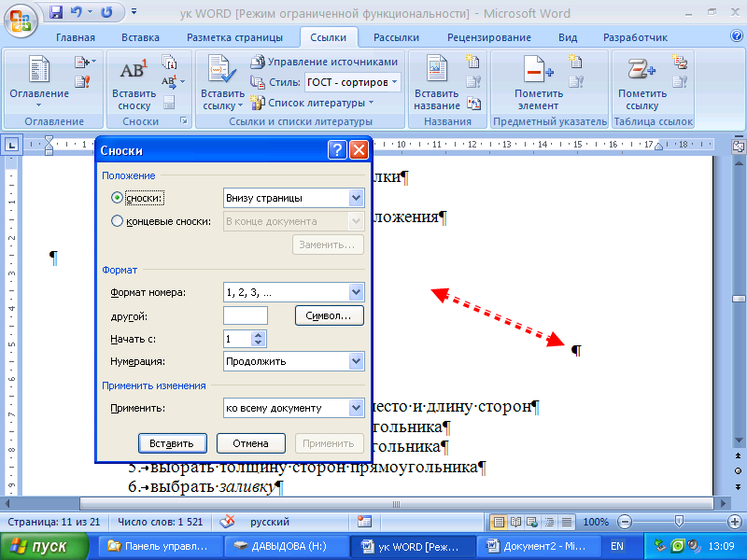
Task: Select the сноски radio button
Action: tap(117, 197)
